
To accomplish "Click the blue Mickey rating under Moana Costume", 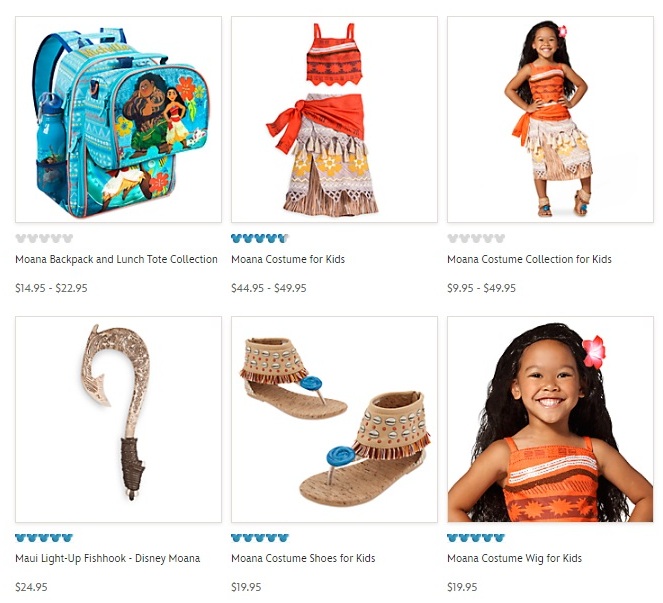I will point(260,238).
